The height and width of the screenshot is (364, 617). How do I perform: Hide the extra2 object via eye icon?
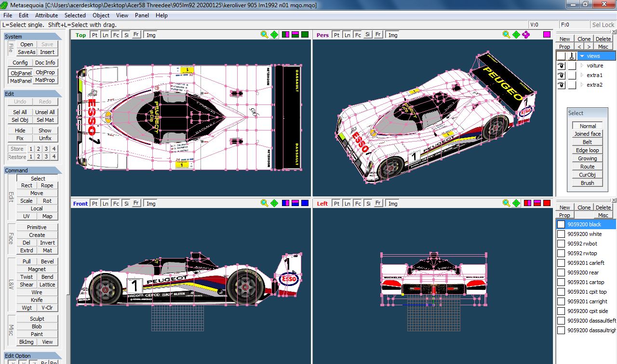point(561,85)
